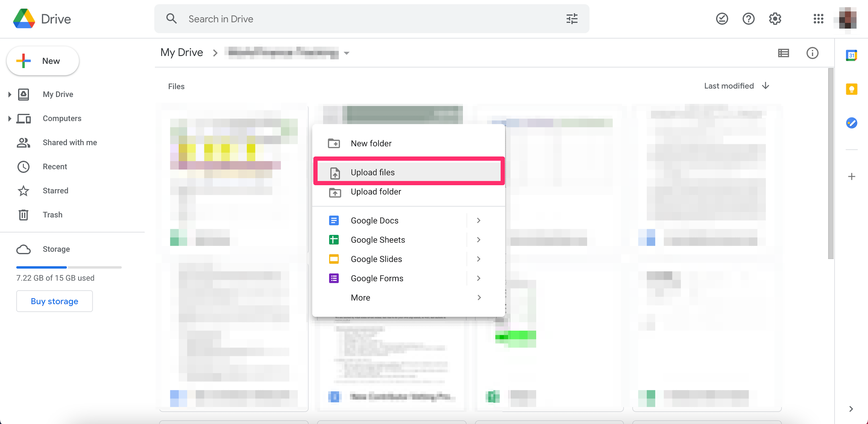Get add-ons with the plus icon
The image size is (868, 424).
851,177
